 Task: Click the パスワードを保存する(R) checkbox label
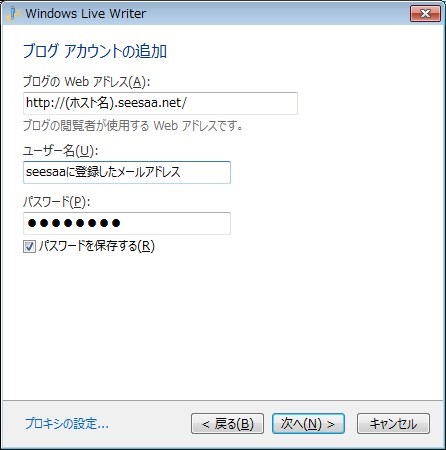97,246
